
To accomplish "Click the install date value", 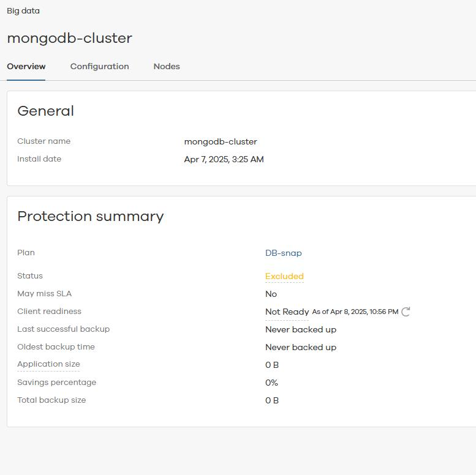I will coord(224,159).
